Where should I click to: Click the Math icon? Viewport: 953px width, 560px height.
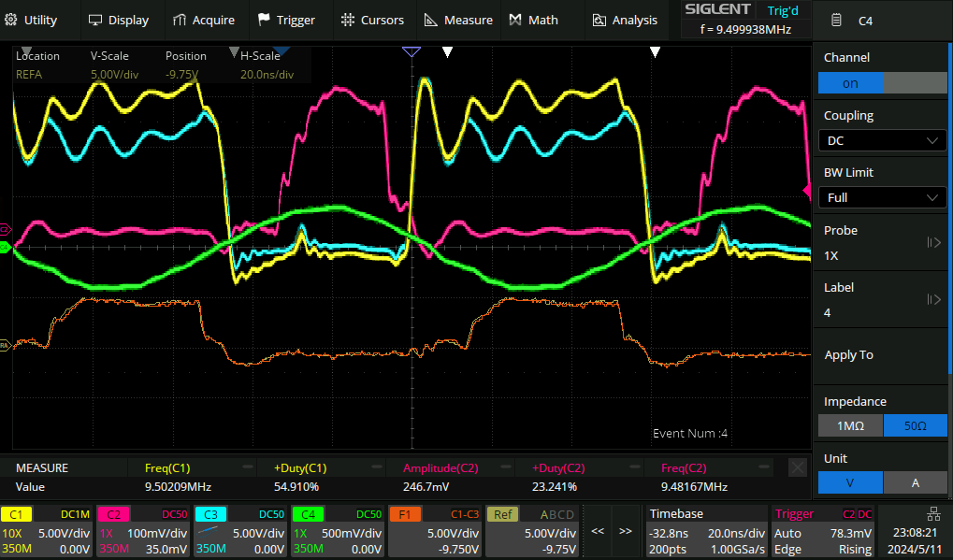516,20
